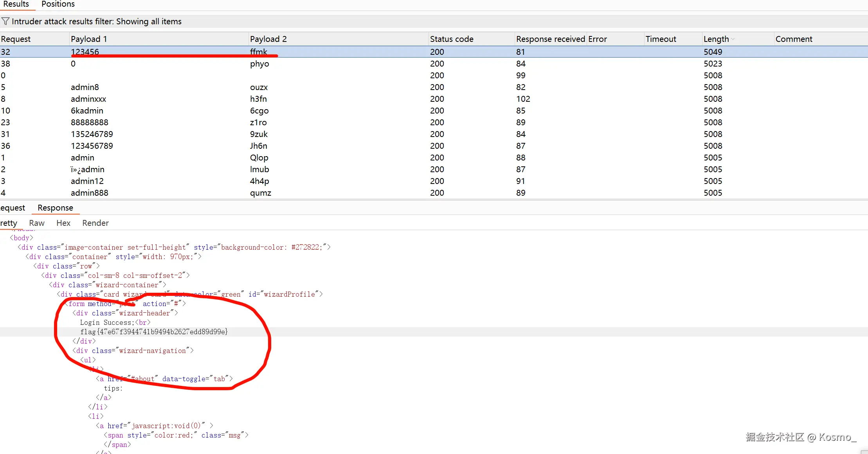Viewport: 868px width, 454px height.
Task: Open the Render response view
Action: click(95, 223)
